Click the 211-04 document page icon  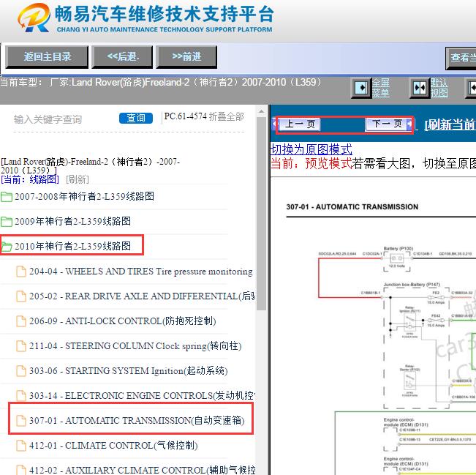point(21,346)
